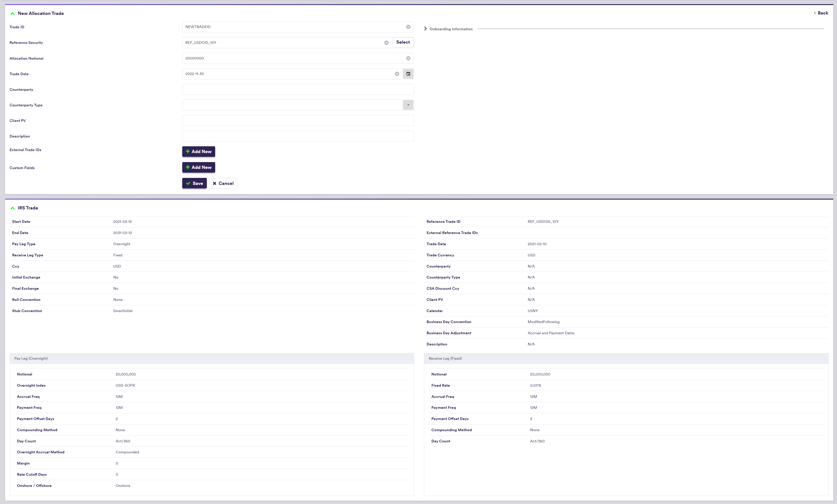Clear the Allocation Notional field

pyautogui.click(x=408, y=58)
